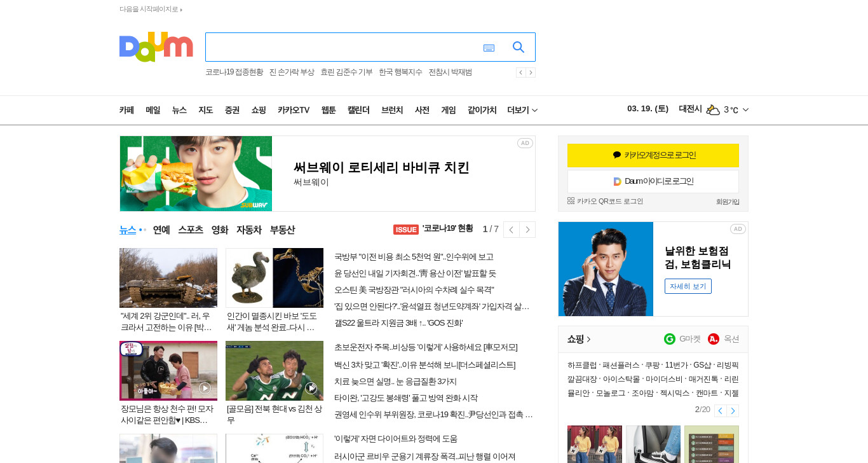
Task: Play the 장모님 KBS video
Action: [x=205, y=388]
